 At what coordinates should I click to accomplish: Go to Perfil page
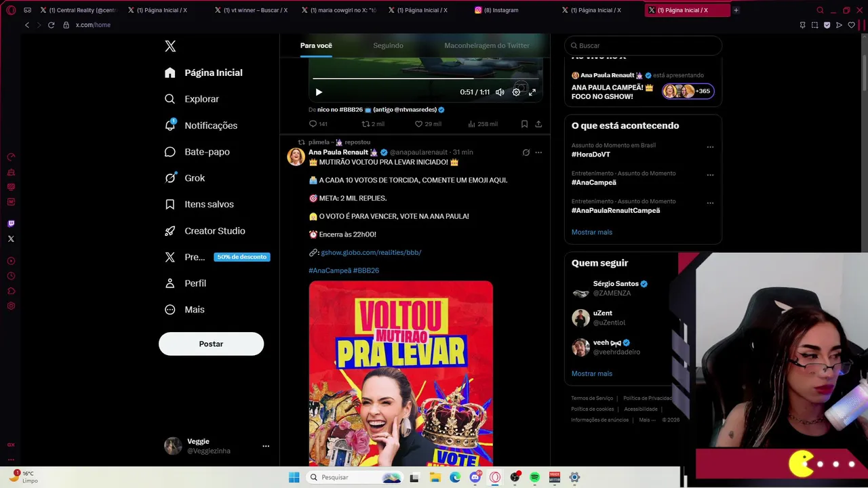(186, 283)
